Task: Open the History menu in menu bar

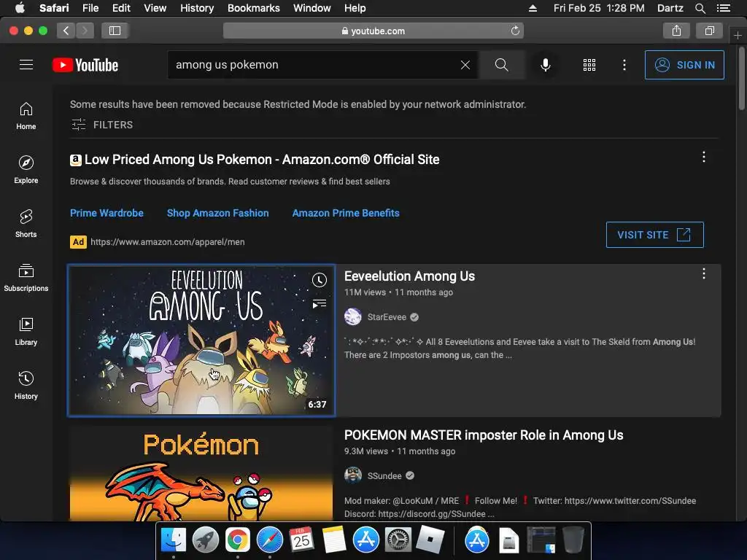Action: coord(197,8)
